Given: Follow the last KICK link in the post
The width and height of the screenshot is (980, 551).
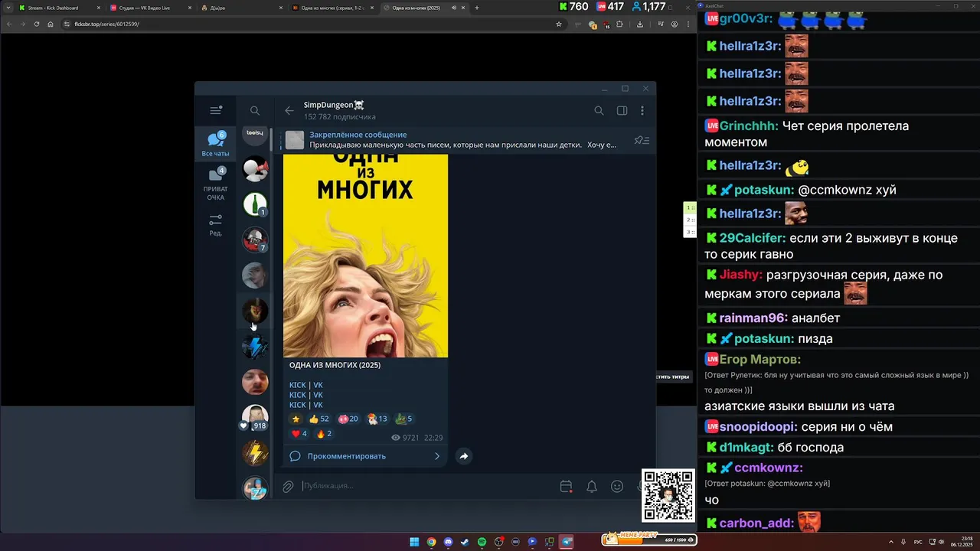Looking at the screenshot, I should [297, 405].
